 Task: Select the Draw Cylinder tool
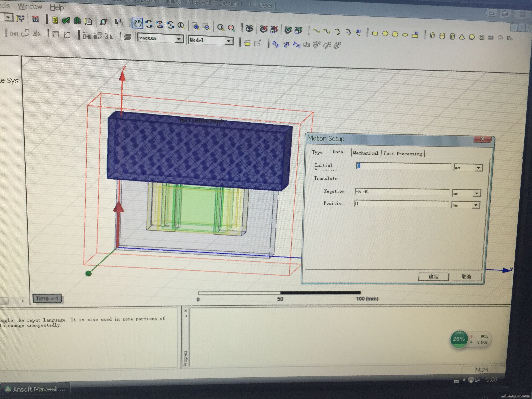(x=442, y=36)
